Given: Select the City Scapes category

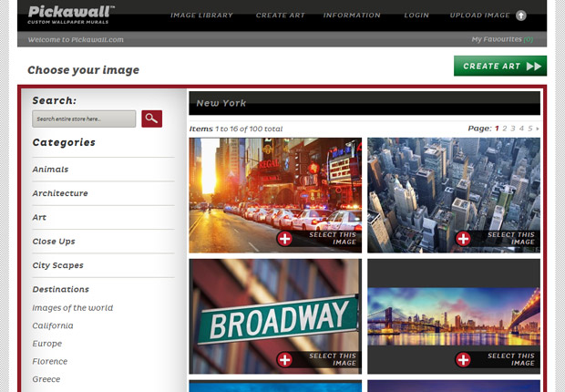Looking at the screenshot, I should click(57, 265).
